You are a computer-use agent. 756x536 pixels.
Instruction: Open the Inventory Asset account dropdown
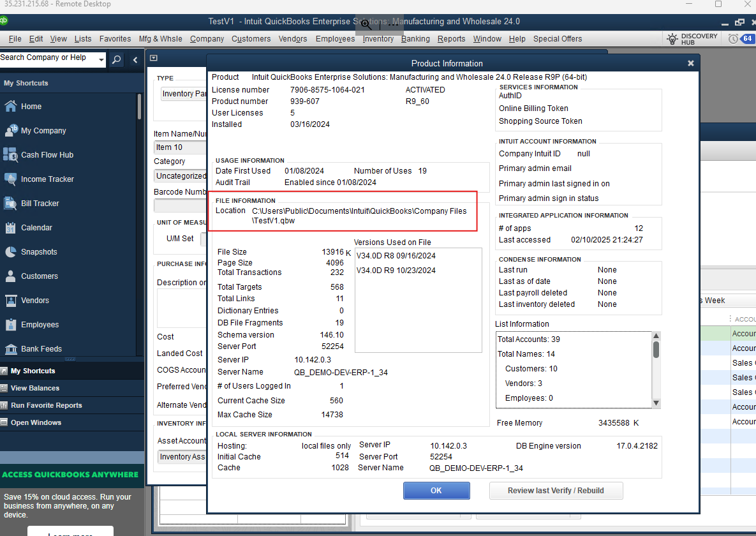(x=182, y=457)
